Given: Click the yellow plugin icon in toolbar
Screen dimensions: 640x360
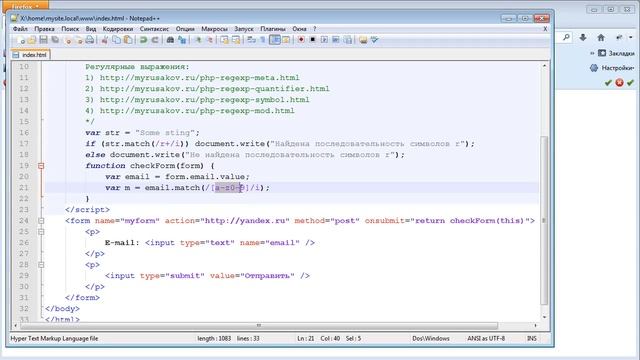Looking at the screenshot, I should point(362,40).
